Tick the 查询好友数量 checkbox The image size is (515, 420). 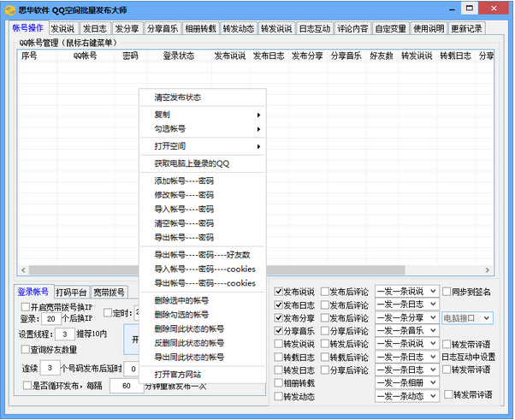coord(26,349)
